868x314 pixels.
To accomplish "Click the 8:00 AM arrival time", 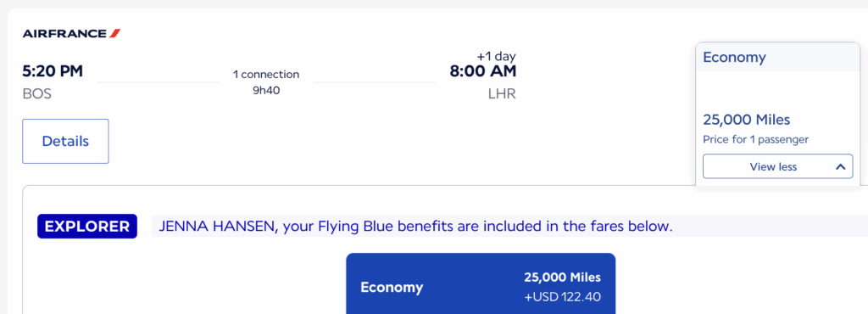I will pyautogui.click(x=482, y=71).
